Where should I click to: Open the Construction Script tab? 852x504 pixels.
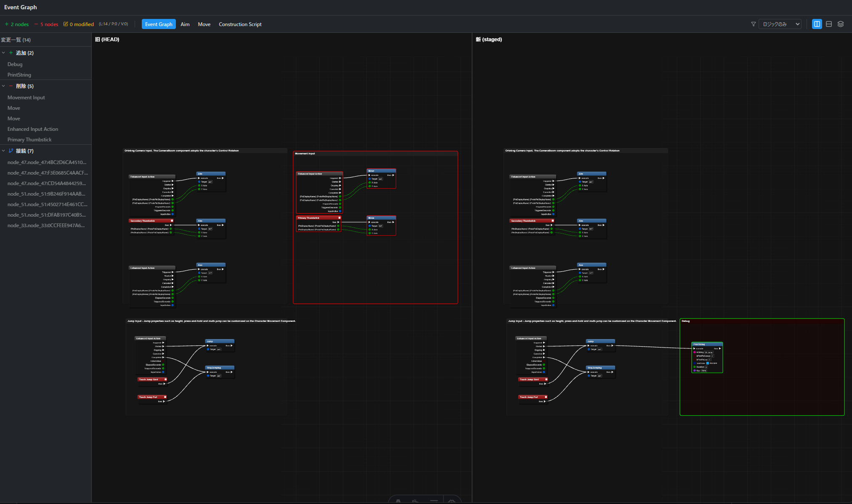click(x=240, y=24)
